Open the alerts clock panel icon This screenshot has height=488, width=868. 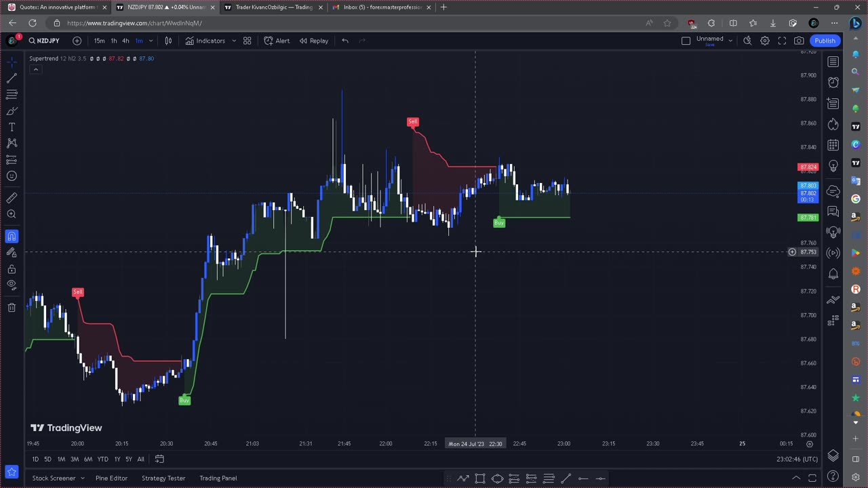[833, 83]
